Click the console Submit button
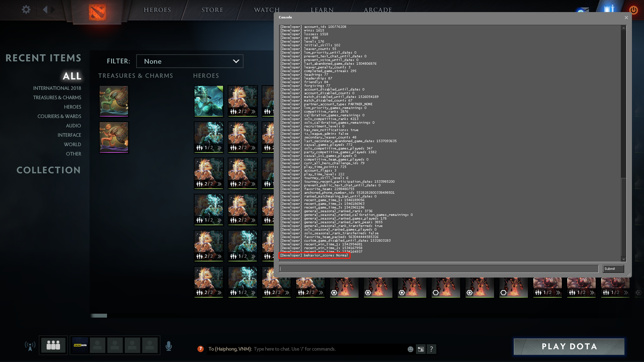The width and height of the screenshot is (644, 362). click(613, 269)
